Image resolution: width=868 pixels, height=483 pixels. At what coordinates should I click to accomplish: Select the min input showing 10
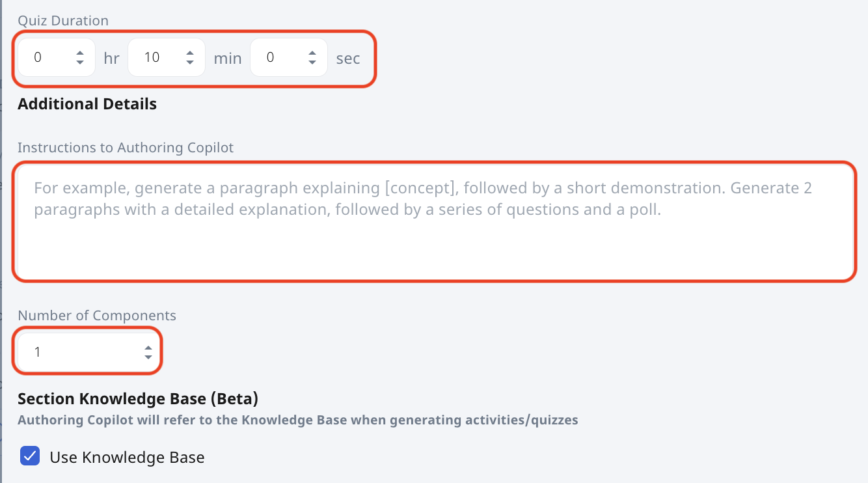point(156,57)
